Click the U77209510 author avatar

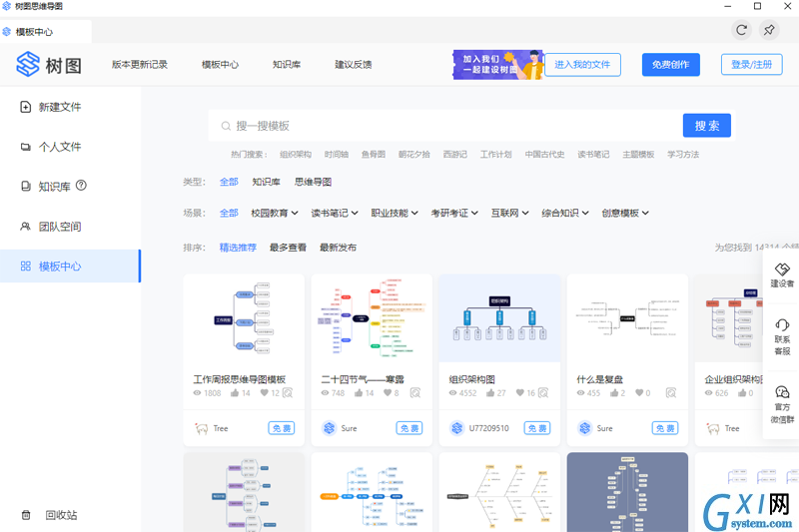pyautogui.click(x=457, y=428)
